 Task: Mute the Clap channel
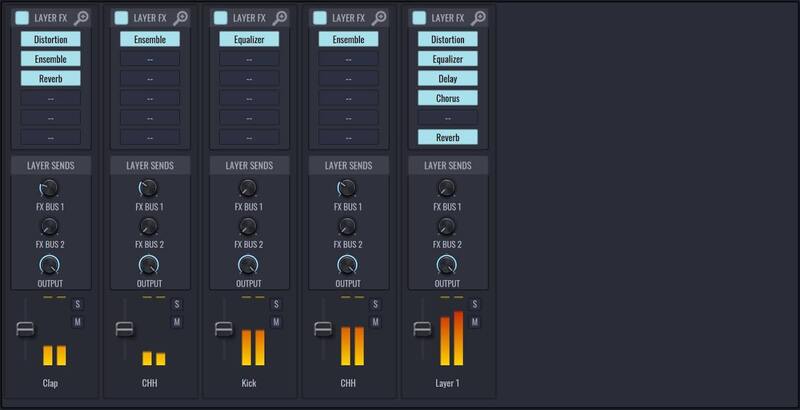click(78, 322)
